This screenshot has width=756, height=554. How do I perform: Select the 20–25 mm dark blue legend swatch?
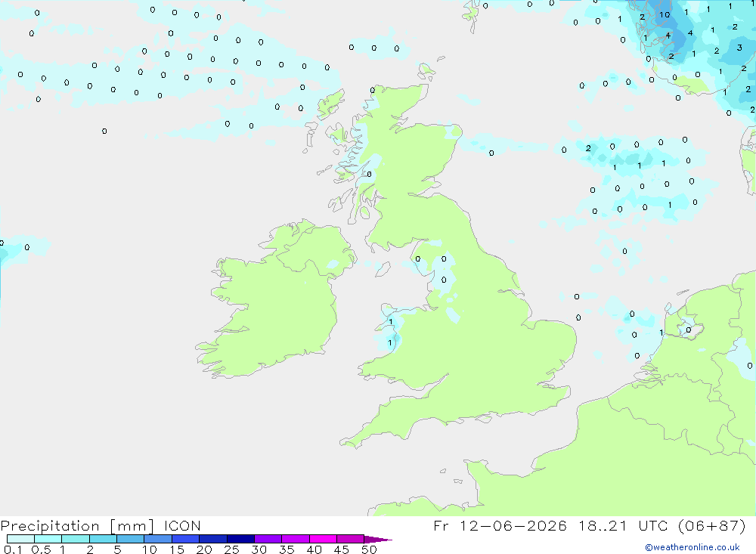pos(213,539)
